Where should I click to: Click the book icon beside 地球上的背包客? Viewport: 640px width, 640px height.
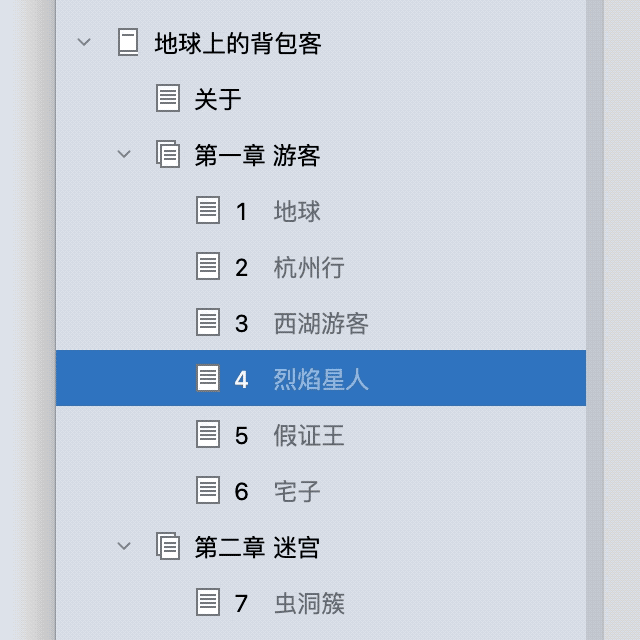click(x=128, y=42)
